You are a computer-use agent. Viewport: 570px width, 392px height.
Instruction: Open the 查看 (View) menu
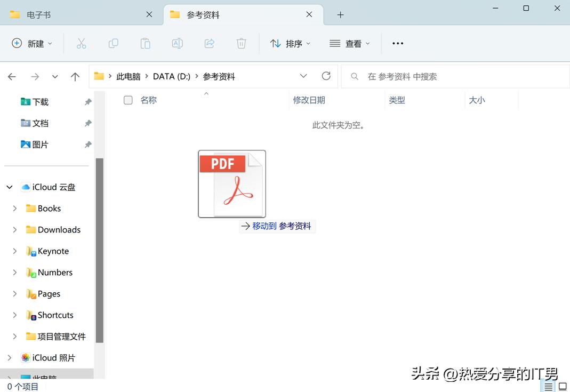coord(349,43)
